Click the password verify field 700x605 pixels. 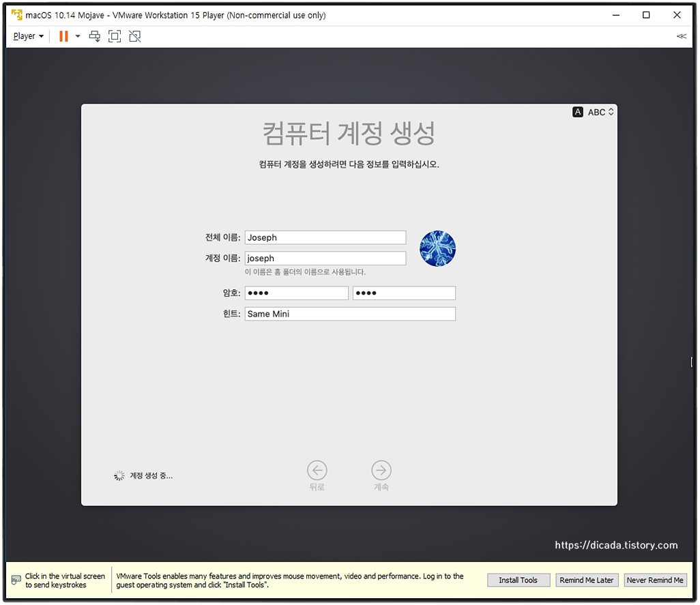pos(404,293)
